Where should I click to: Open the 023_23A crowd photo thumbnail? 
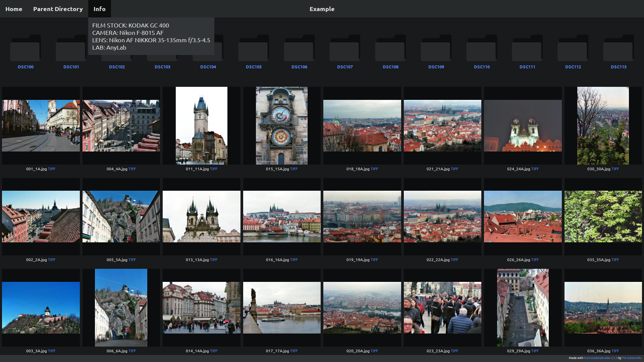[442, 308]
